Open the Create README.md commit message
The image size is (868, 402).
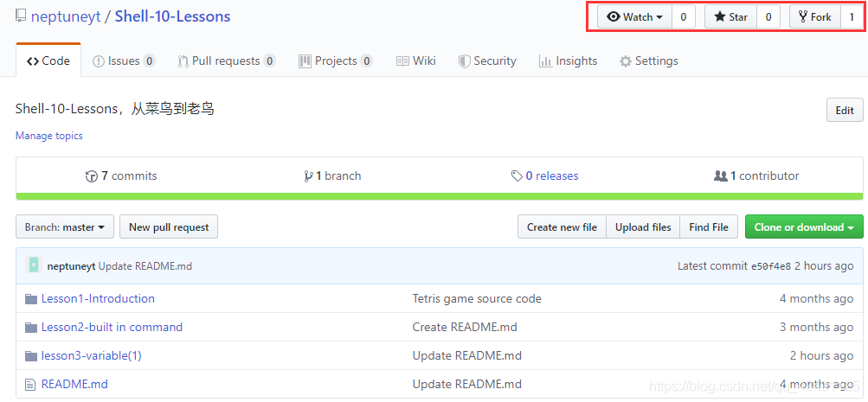click(x=465, y=327)
